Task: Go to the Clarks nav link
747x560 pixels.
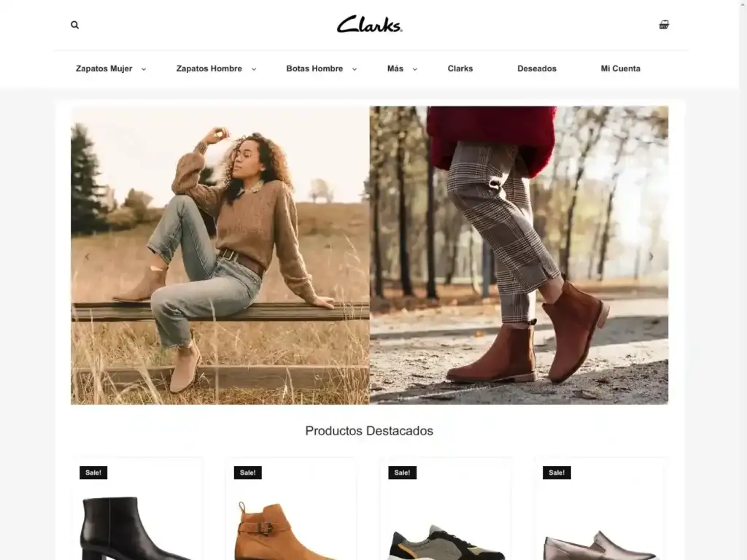Action: tap(460, 69)
